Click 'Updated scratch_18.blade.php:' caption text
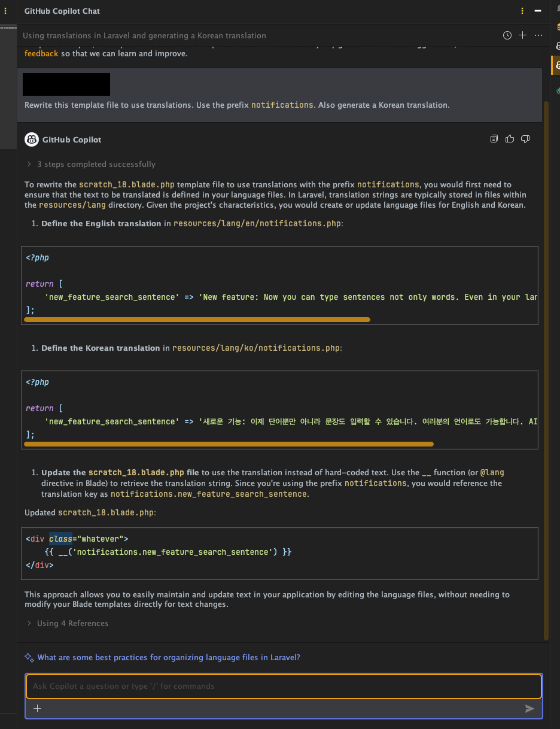Image resolution: width=560 pixels, height=729 pixels. [x=90, y=512]
